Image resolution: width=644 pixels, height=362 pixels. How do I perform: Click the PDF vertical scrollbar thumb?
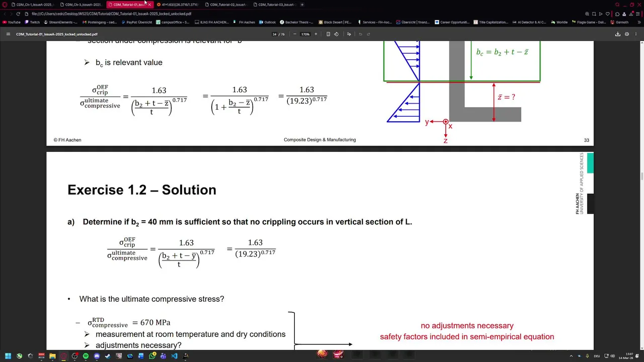click(x=641, y=177)
